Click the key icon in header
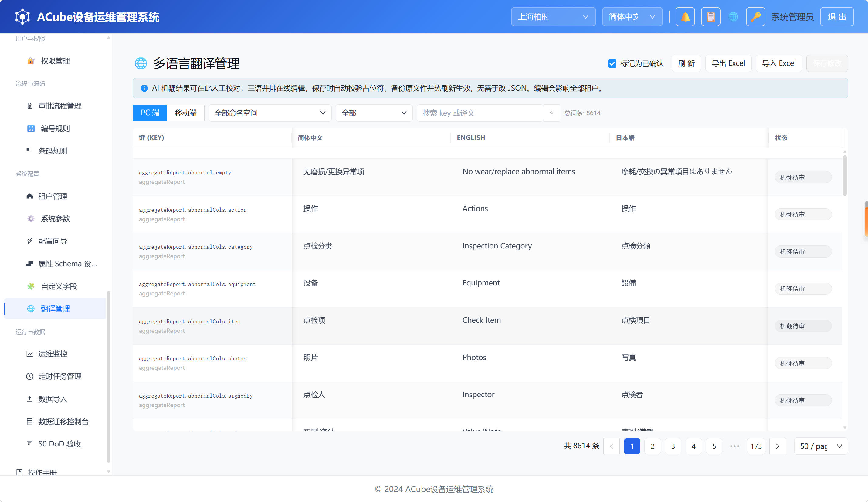This screenshot has width=868, height=502. click(x=755, y=16)
